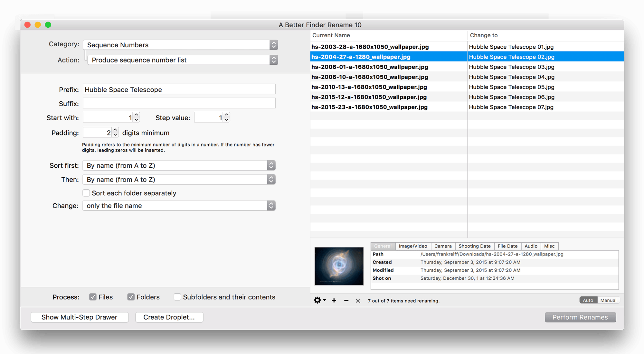The image size is (644, 354).
Task: Click the Prefix input field
Action: click(x=179, y=90)
